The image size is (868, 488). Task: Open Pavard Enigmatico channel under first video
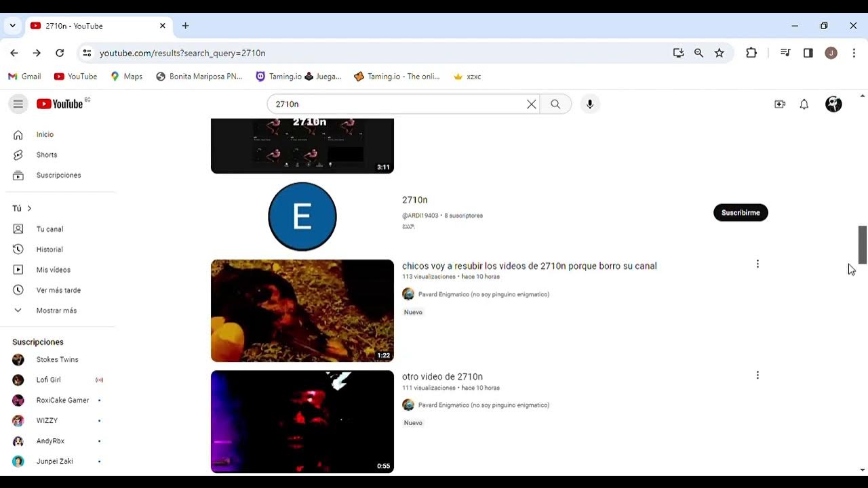484,294
